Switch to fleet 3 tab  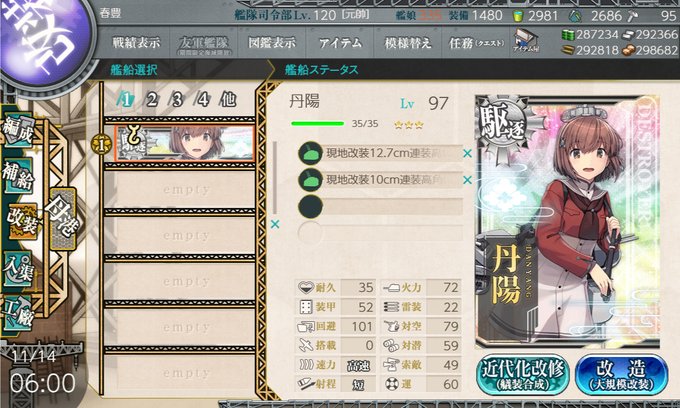(x=176, y=100)
